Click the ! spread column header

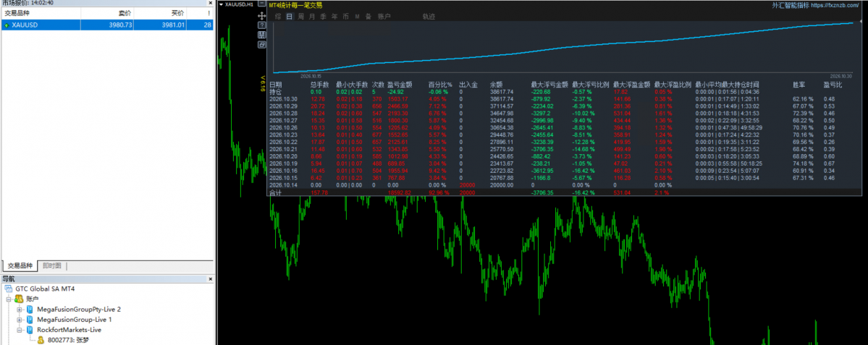coord(200,13)
